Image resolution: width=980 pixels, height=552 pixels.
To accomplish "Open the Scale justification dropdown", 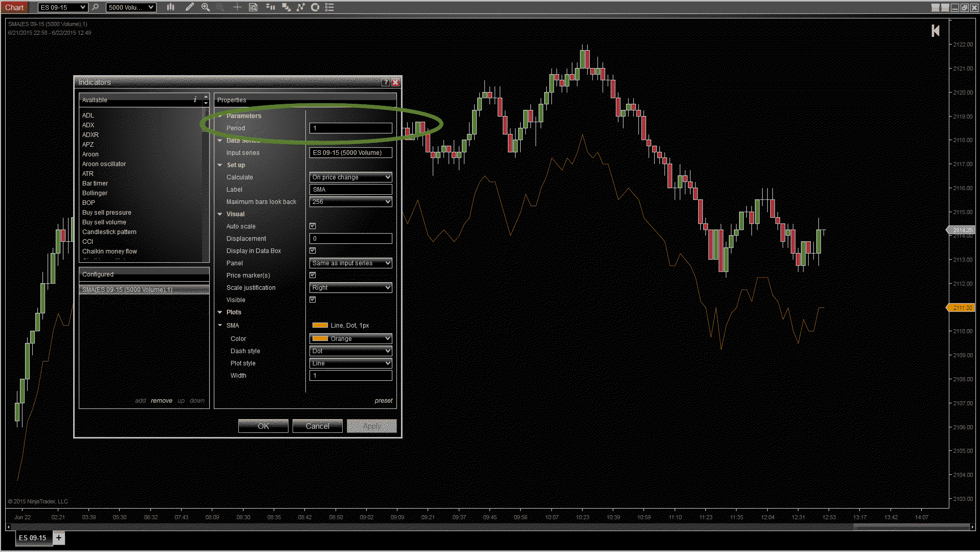I will 351,288.
